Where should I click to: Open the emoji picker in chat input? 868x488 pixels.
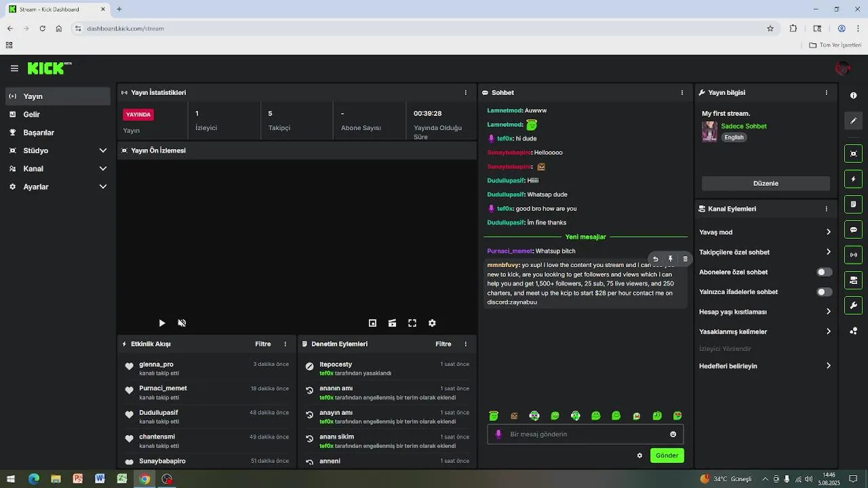coord(673,434)
